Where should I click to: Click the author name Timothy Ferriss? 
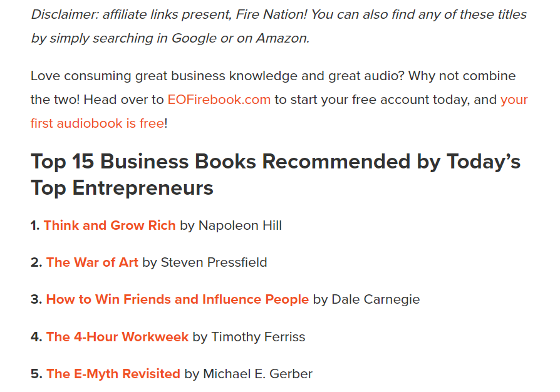[258, 337]
